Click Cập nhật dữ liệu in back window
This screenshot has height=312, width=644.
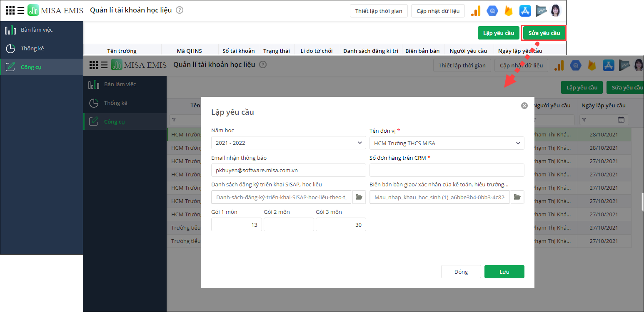point(438,11)
